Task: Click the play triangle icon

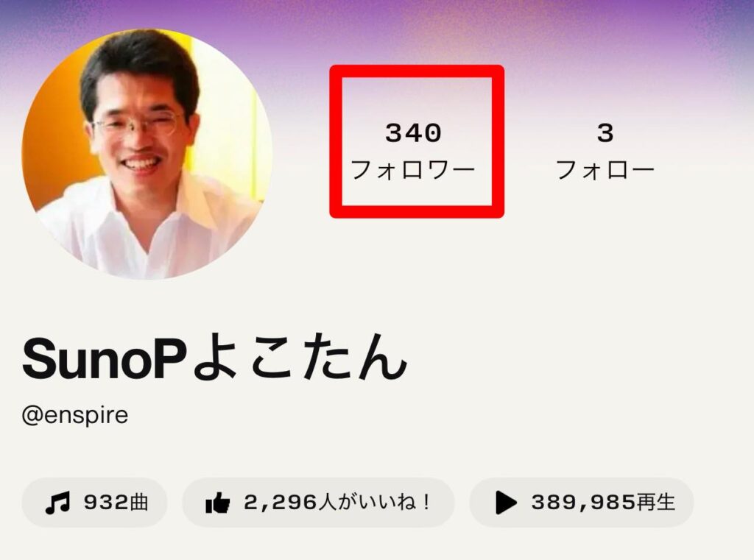Action: 506,503
